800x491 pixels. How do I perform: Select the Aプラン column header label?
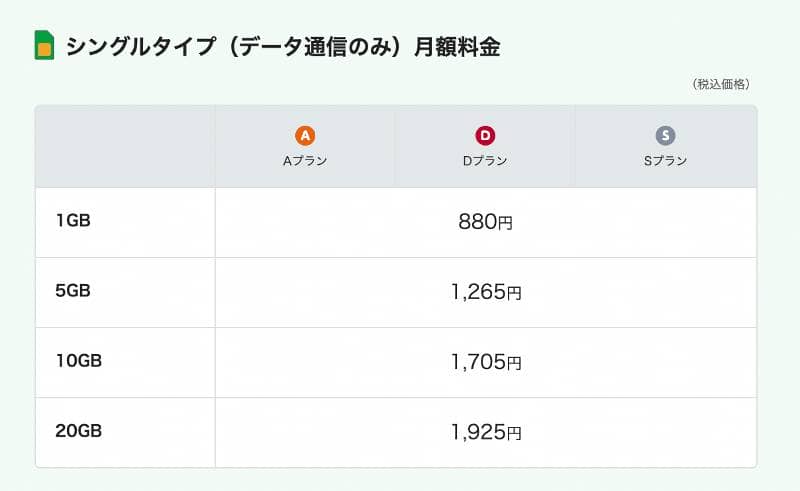[305, 161]
